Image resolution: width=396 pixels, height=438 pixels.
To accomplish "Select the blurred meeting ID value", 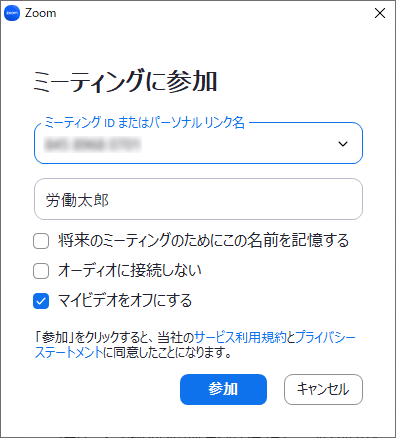I will pyautogui.click(x=92, y=144).
